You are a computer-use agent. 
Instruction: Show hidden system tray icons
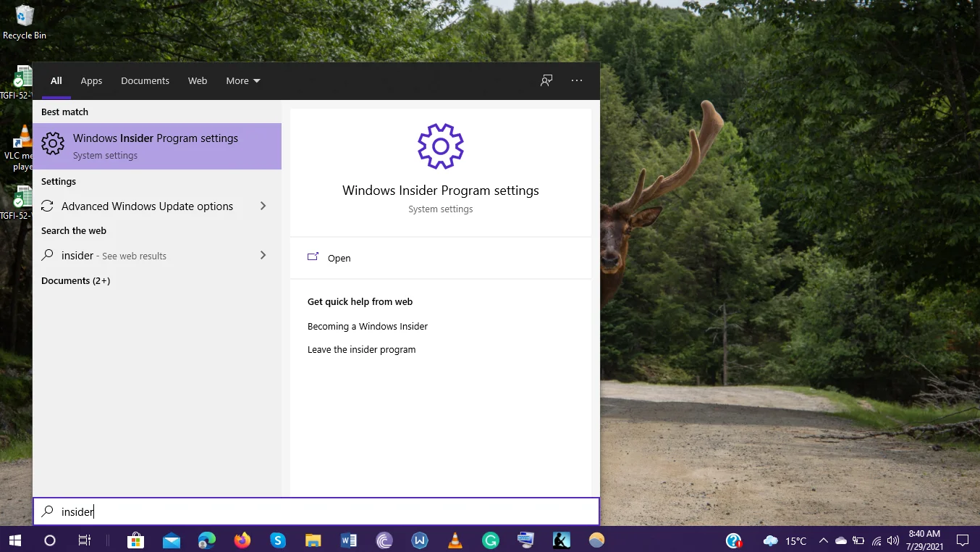click(x=823, y=540)
